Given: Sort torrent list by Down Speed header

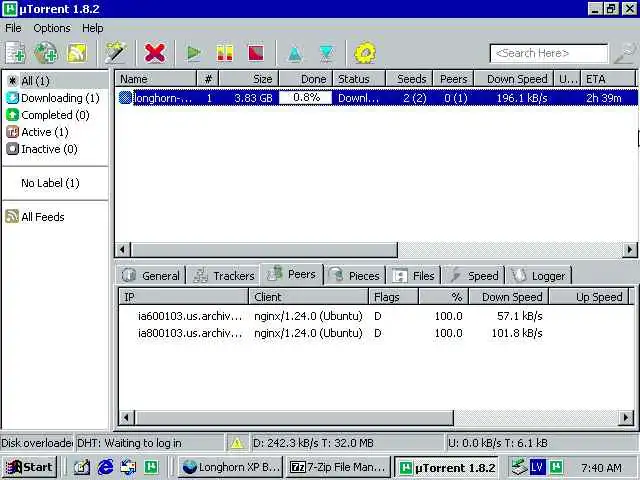Looking at the screenshot, I should pos(514,79).
